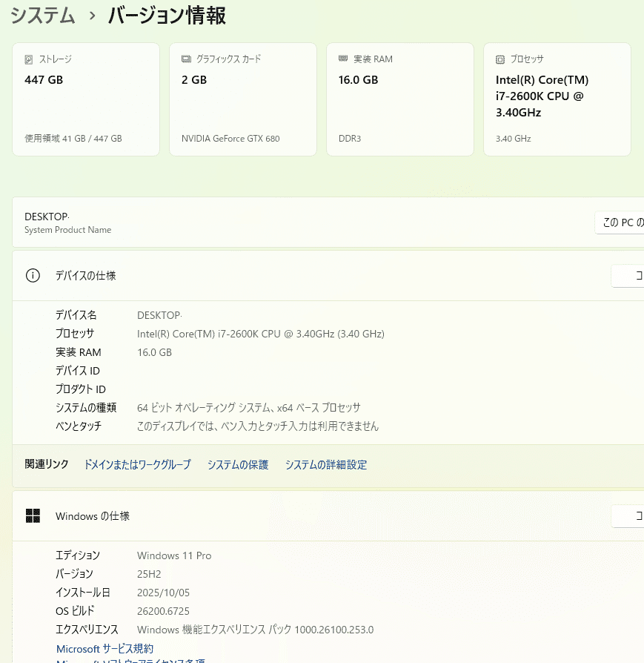
Task: Click the Windows logo beside Windows の仕様
Action: pyautogui.click(x=33, y=516)
